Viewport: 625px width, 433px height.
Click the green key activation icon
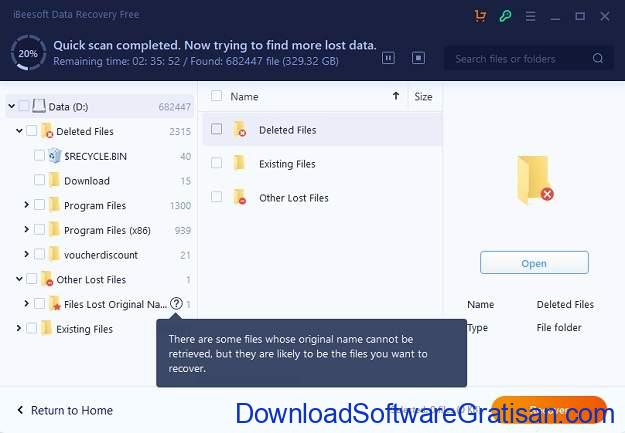click(505, 16)
